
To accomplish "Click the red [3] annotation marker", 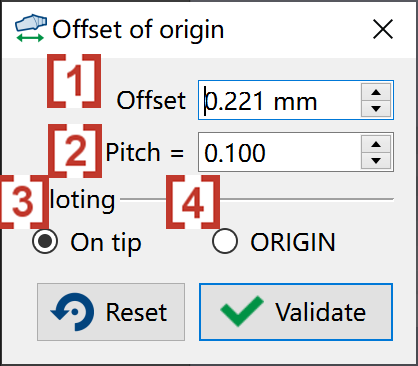I will pyautogui.click(x=23, y=202).
